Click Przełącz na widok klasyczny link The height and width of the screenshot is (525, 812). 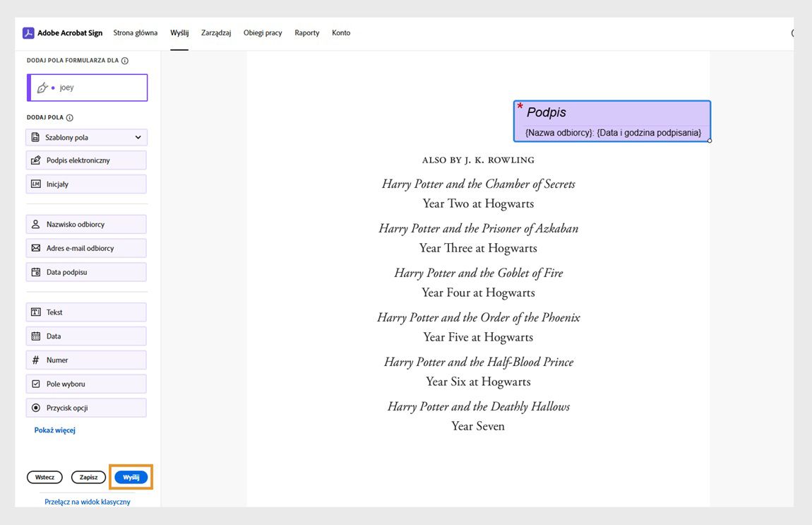pyautogui.click(x=88, y=502)
